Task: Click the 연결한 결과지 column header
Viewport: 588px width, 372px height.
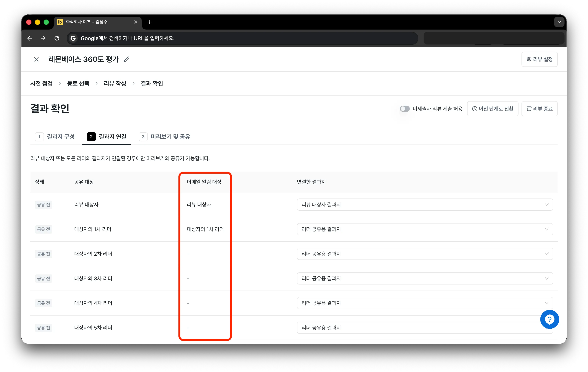Action: tap(311, 182)
